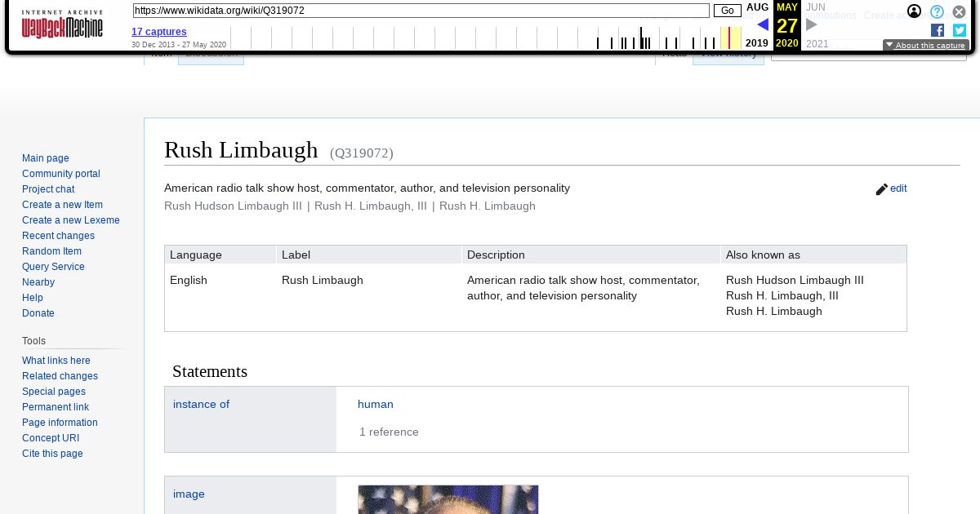The width and height of the screenshot is (980, 514).
Task: Click the capture sparkline graph
Action: click(486, 38)
